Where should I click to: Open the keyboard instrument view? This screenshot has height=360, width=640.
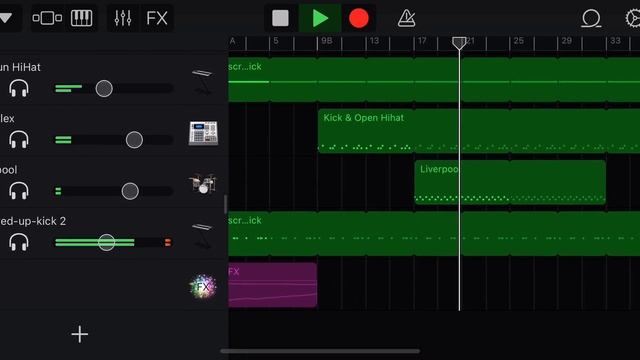coord(81,18)
